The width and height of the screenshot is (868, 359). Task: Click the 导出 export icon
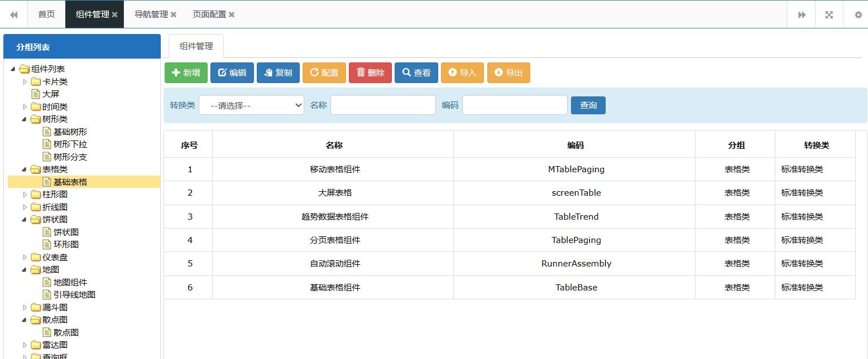click(498, 72)
